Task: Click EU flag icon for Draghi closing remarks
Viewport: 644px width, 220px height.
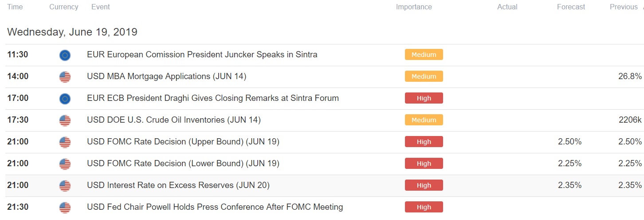Action: 65,99
